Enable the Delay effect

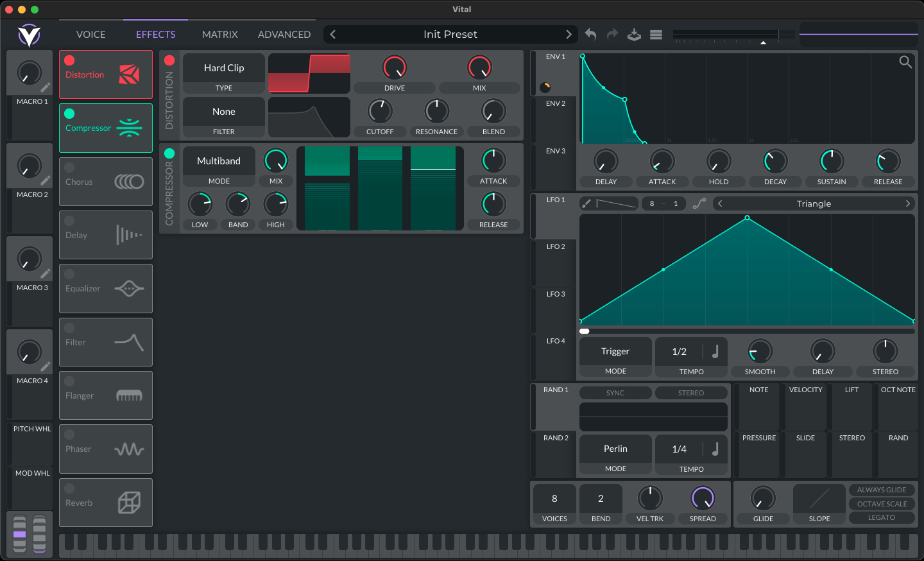(69, 221)
